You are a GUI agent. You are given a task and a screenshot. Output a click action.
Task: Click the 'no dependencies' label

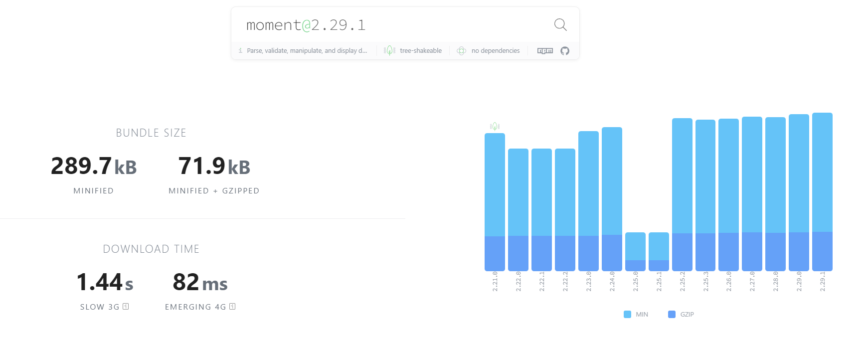(496, 51)
